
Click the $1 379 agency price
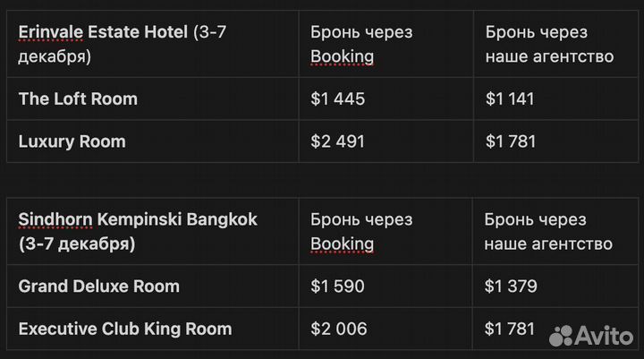[511, 286]
